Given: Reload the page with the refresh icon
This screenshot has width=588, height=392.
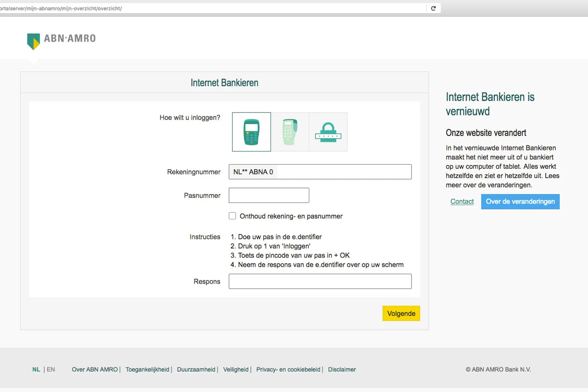Looking at the screenshot, I should 433,8.
